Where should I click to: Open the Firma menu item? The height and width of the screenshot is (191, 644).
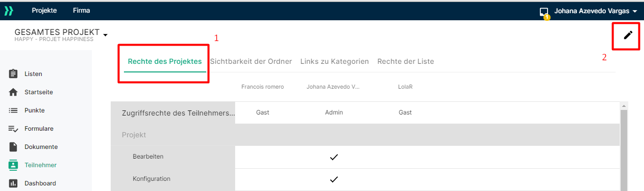(x=81, y=10)
